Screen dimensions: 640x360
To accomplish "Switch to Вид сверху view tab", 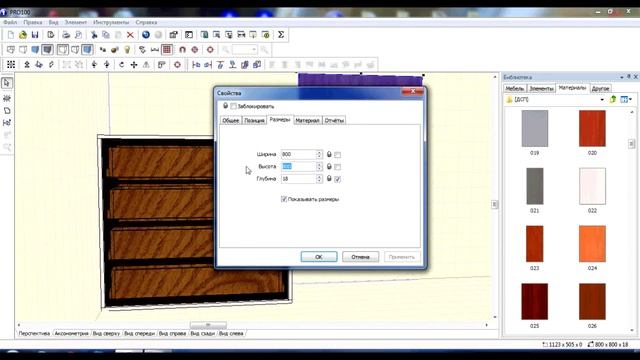I will (x=106, y=333).
